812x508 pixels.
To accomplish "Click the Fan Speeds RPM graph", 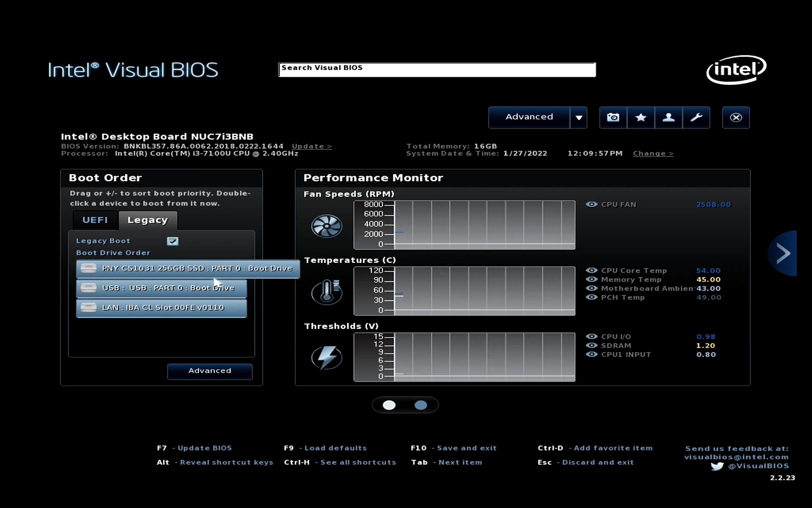I will 464,225.
